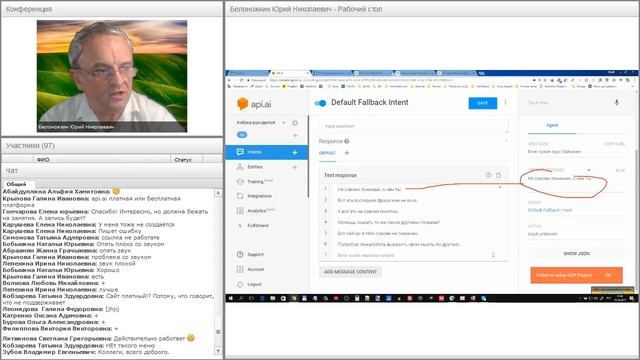Delete the Text response with the trash icon
This screenshot has height=360, width=640.
tap(498, 175)
